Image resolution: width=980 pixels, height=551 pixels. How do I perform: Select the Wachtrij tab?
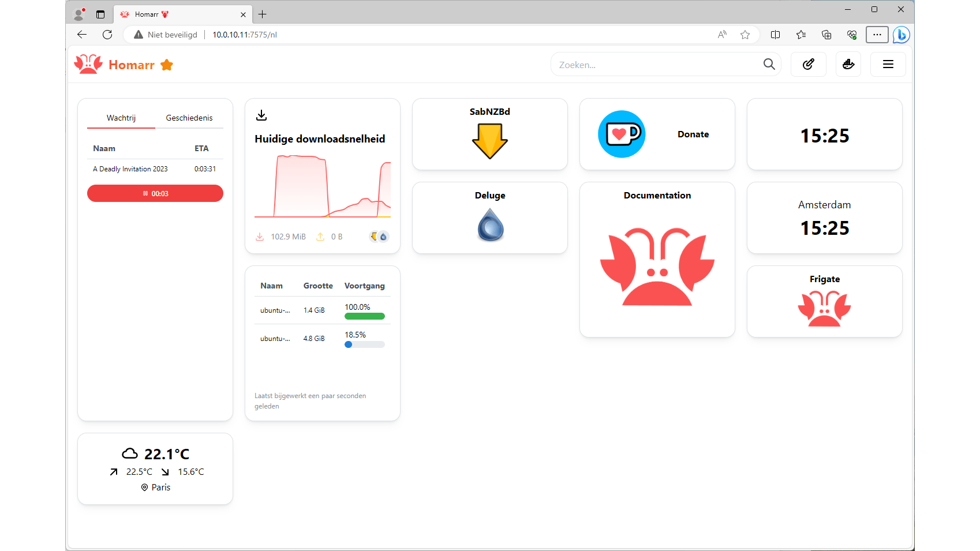(x=121, y=117)
